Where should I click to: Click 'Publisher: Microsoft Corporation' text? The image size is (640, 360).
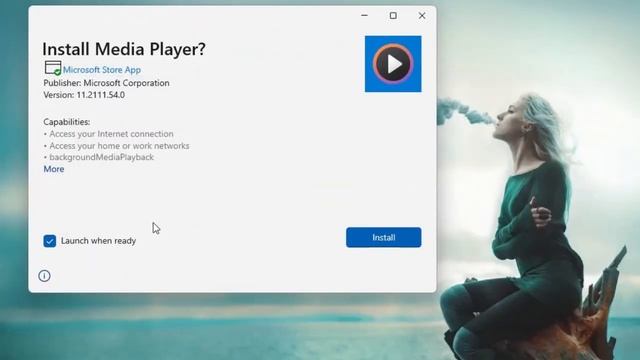[106, 83]
